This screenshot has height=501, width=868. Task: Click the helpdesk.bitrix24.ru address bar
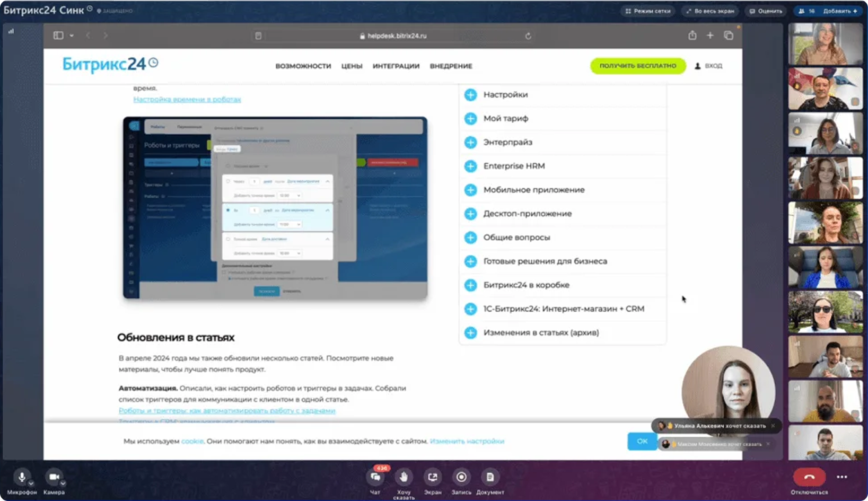pyautogui.click(x=393, y=36)
